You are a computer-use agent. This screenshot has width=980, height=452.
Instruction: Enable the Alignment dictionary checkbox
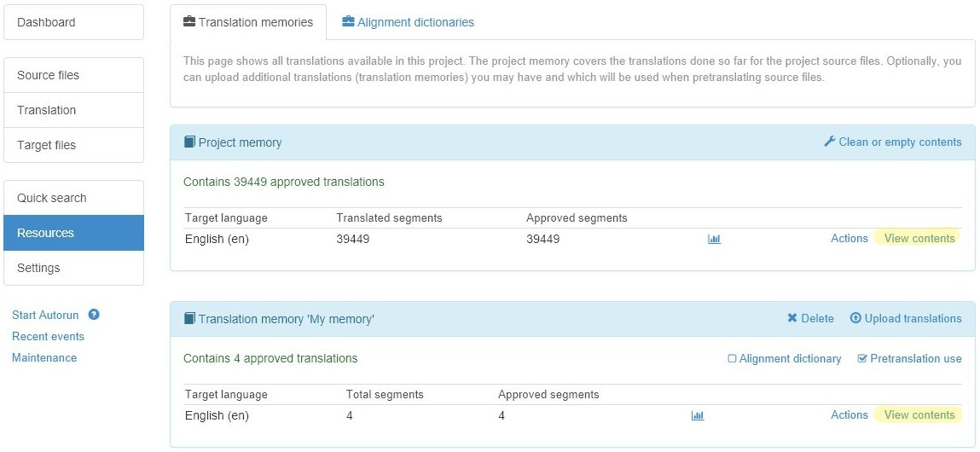(732, 358)
